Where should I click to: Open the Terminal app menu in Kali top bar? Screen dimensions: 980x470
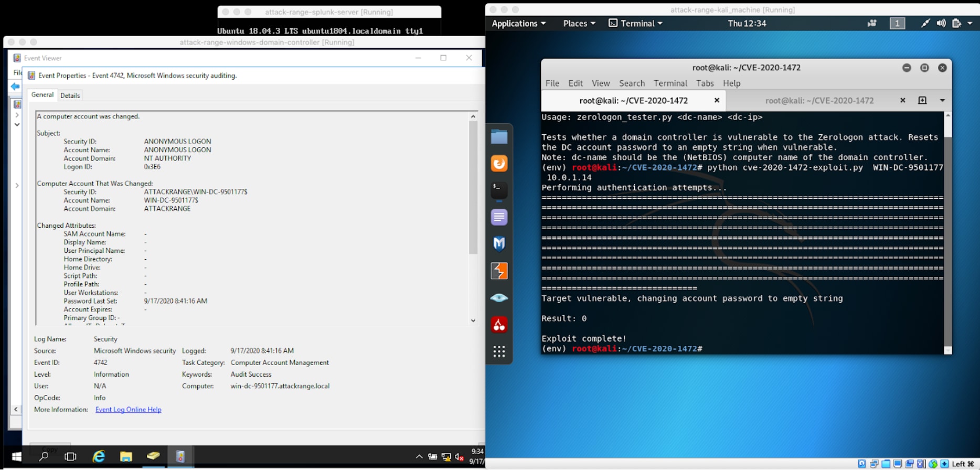pos(635,23)
